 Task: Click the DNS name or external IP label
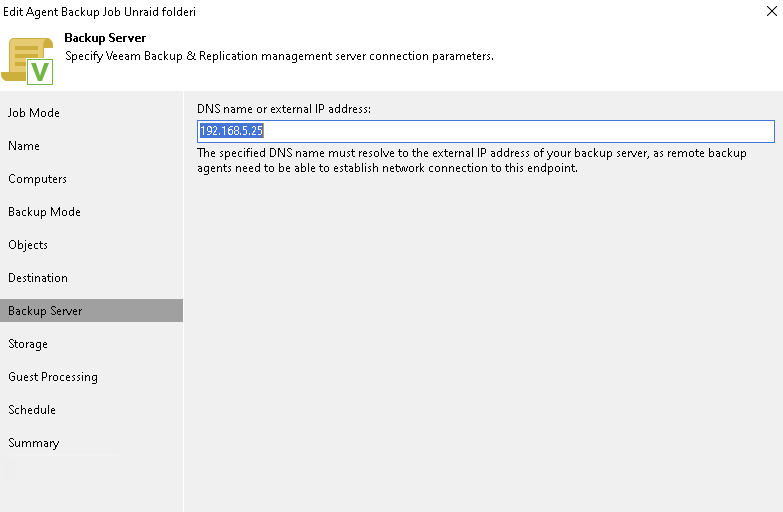[x=284, y=109]
